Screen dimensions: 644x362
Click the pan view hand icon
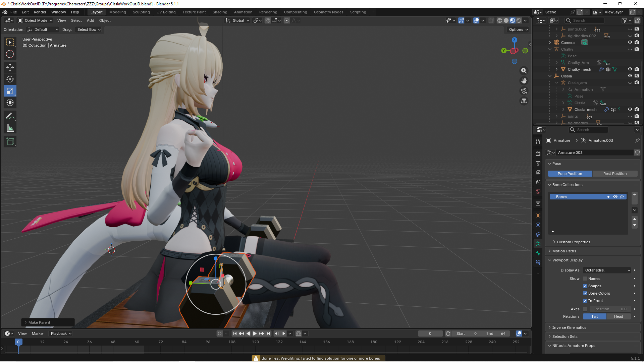tap(524, 81)
